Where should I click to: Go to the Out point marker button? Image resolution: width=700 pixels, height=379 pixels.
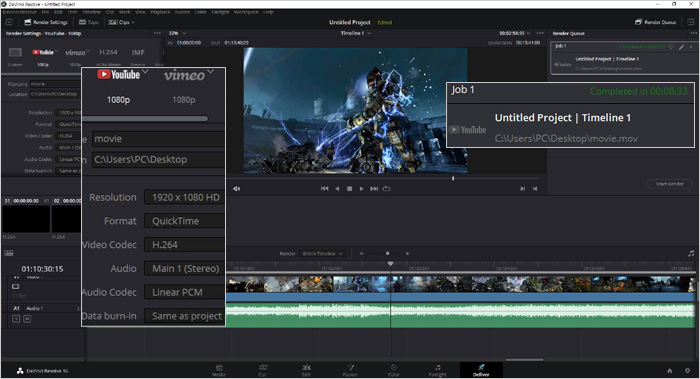click(x=535, y=189)
